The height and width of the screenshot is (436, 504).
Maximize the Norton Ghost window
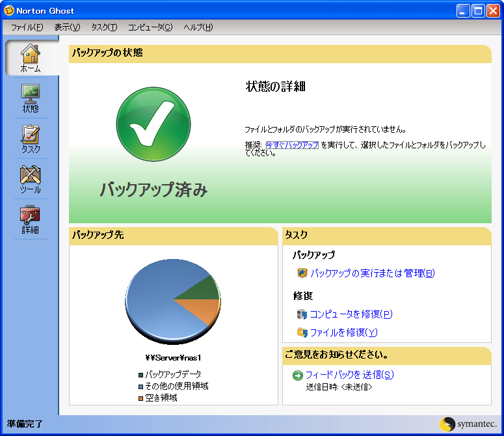(x=478, y=11)
